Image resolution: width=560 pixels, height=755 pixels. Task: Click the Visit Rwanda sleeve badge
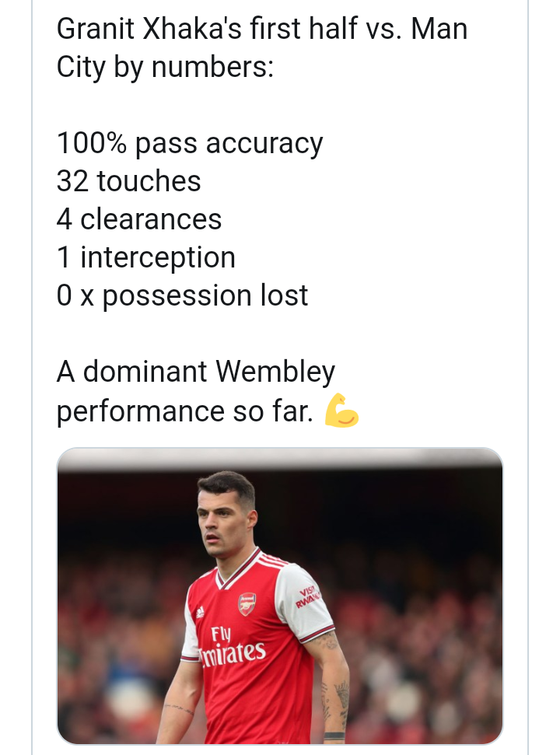tap(306, 596)
